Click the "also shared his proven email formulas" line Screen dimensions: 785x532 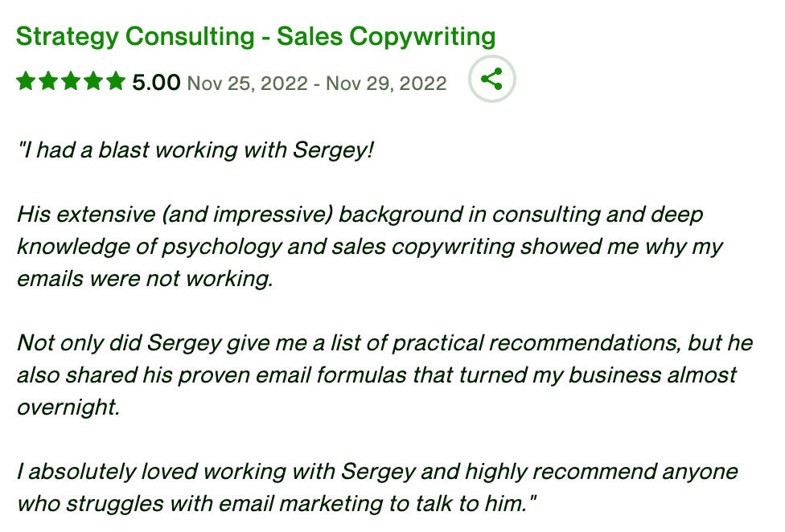pos(376,375)
